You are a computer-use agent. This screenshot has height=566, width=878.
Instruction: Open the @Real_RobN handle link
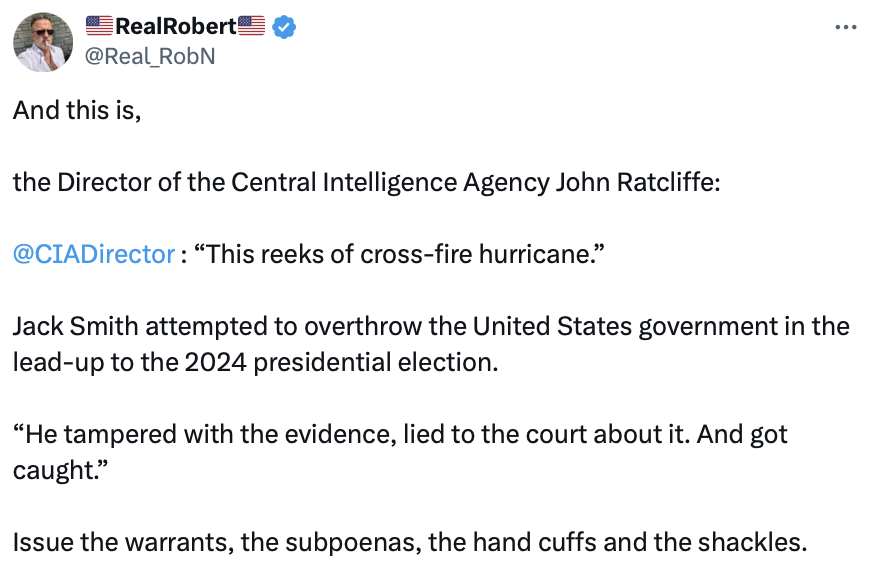coord(151,56)
